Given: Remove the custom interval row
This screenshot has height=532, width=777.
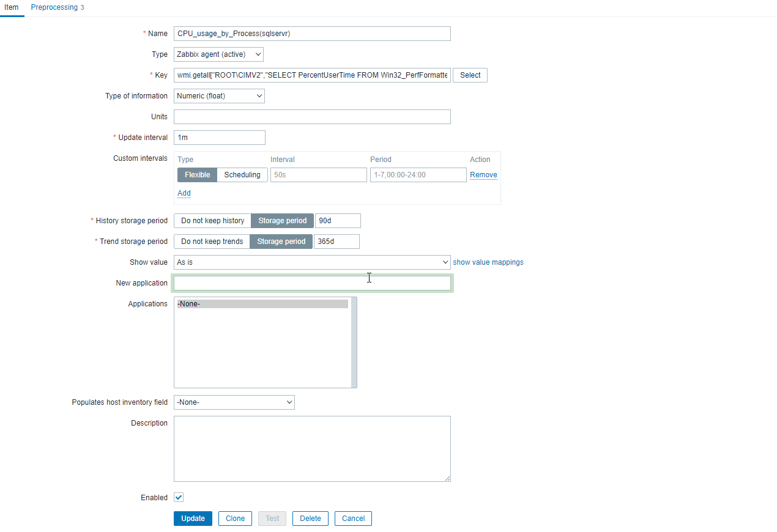Looking at the screenshot, I should click(483, 175).
